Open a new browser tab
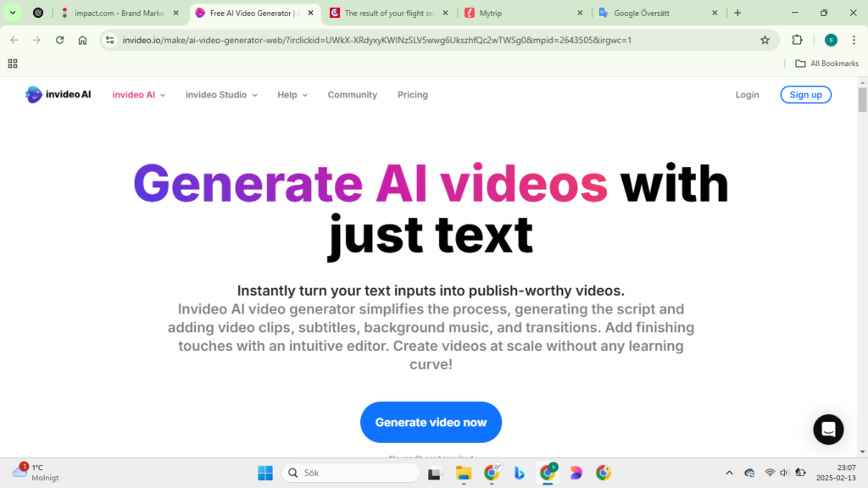 coord(737,13)
